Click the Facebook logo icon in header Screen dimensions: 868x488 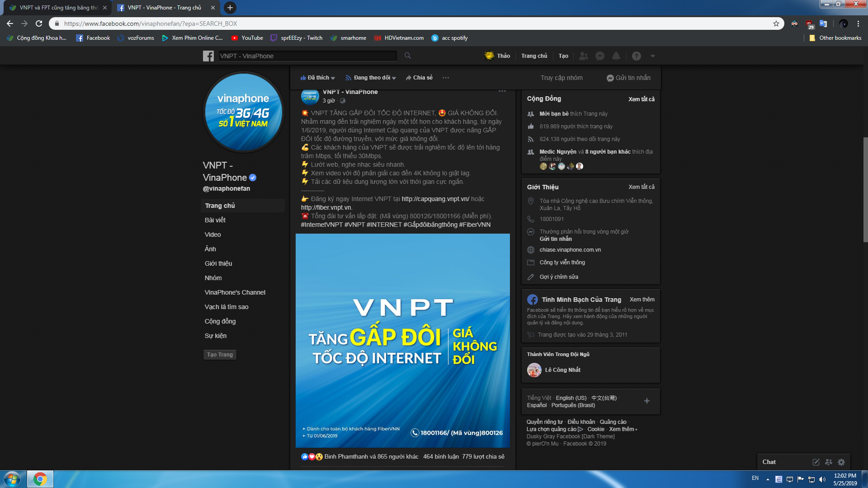tap(208, 56)
